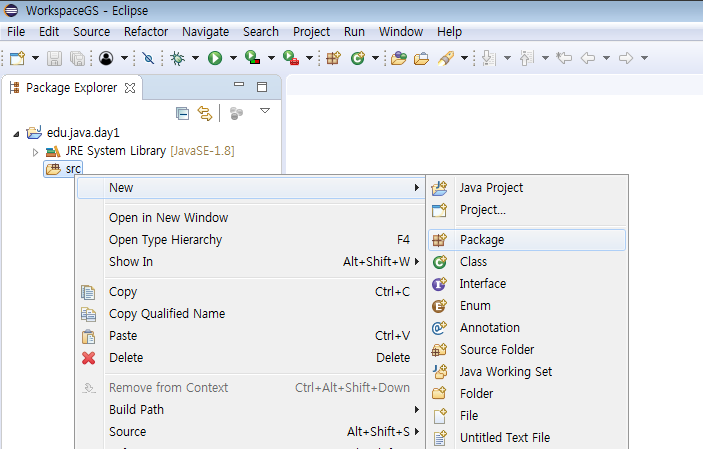Open the New wizard dropdown arrow
The image size is (703, 449).
click(35, 58)
